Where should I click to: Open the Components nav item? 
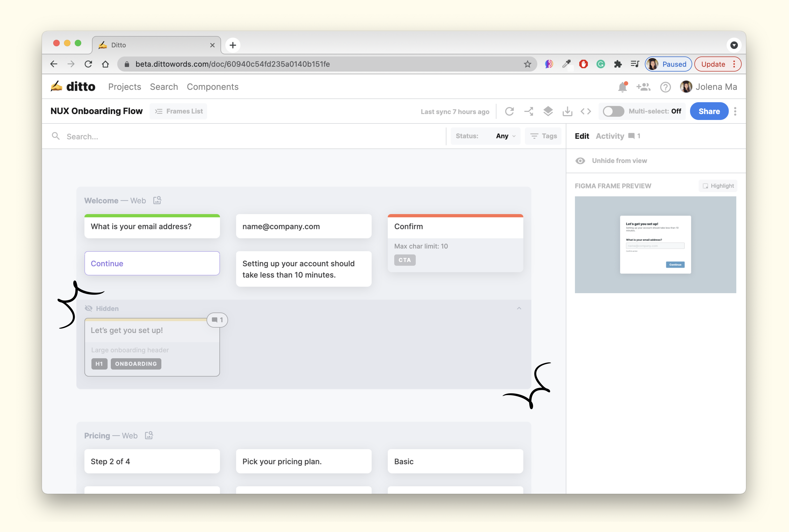click(212, 87)
